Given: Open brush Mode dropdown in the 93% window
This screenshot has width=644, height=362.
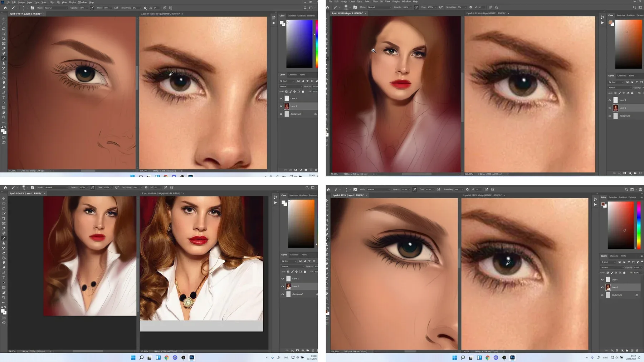Looking at the screenshot, I should [380, 7].
